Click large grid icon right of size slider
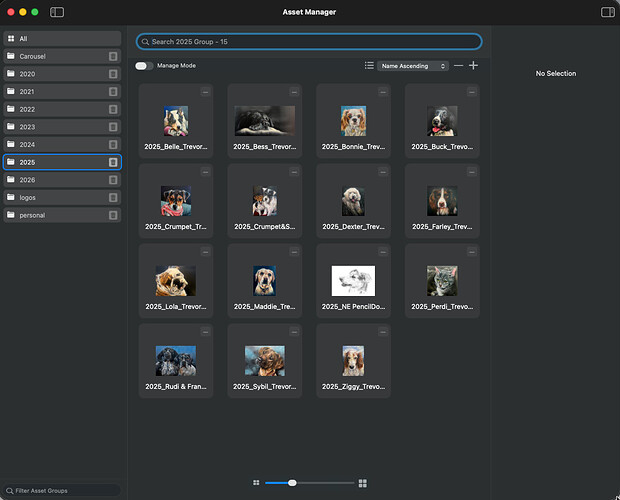The image size is (620, 500). [x=362, y=483]
